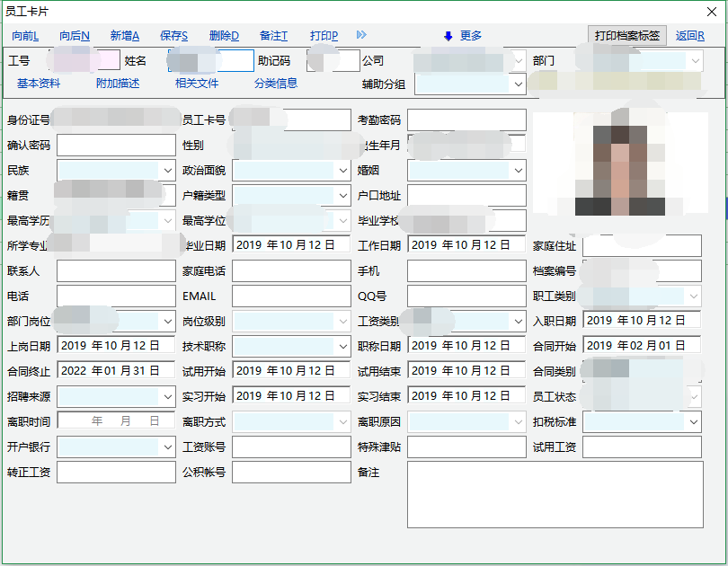
Task: Select the 分类信息 tab
Action: [x=276, y=84]
